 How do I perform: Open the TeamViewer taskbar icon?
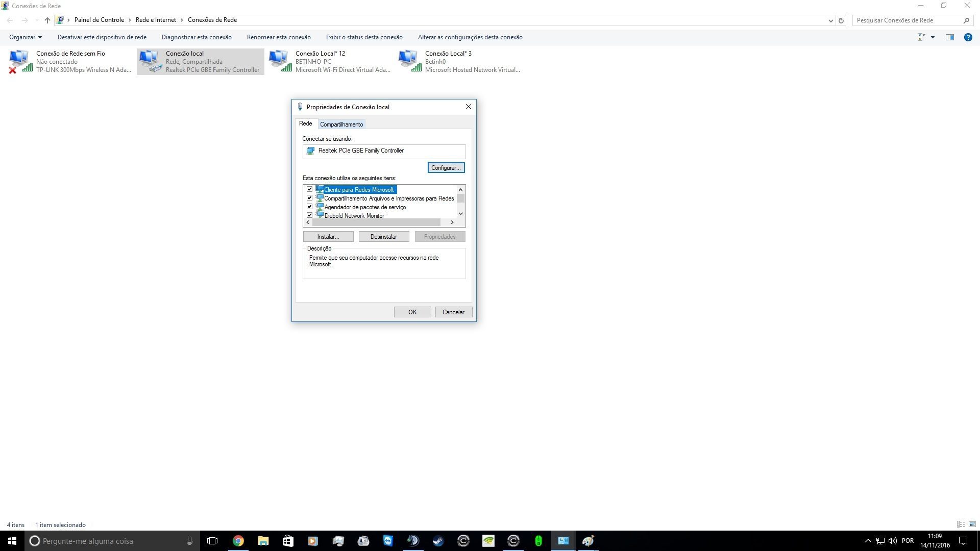tap(388, 541)
